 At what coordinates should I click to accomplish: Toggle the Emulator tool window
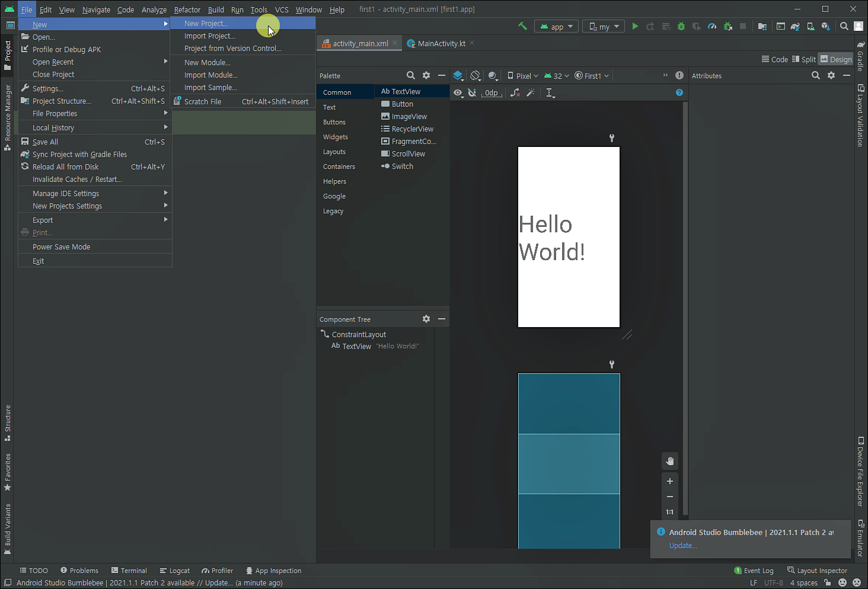(860, 539)
